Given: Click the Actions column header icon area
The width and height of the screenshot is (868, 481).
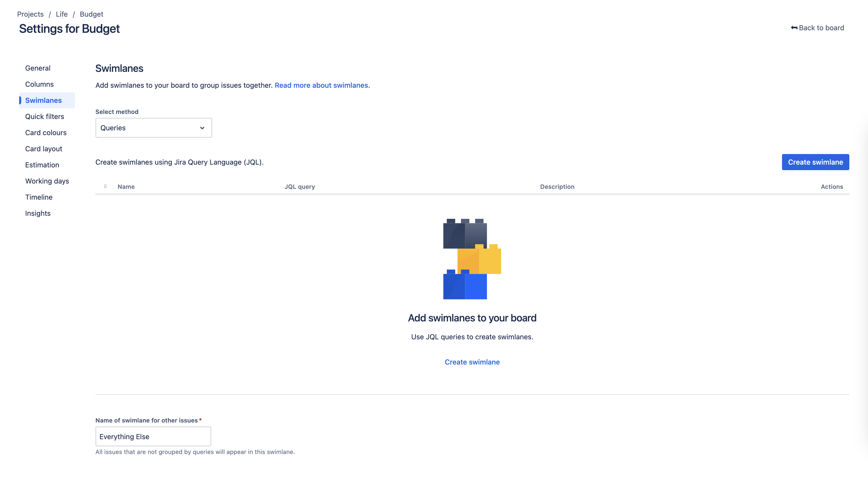Looking at the screenshot, I should [832, 186].
